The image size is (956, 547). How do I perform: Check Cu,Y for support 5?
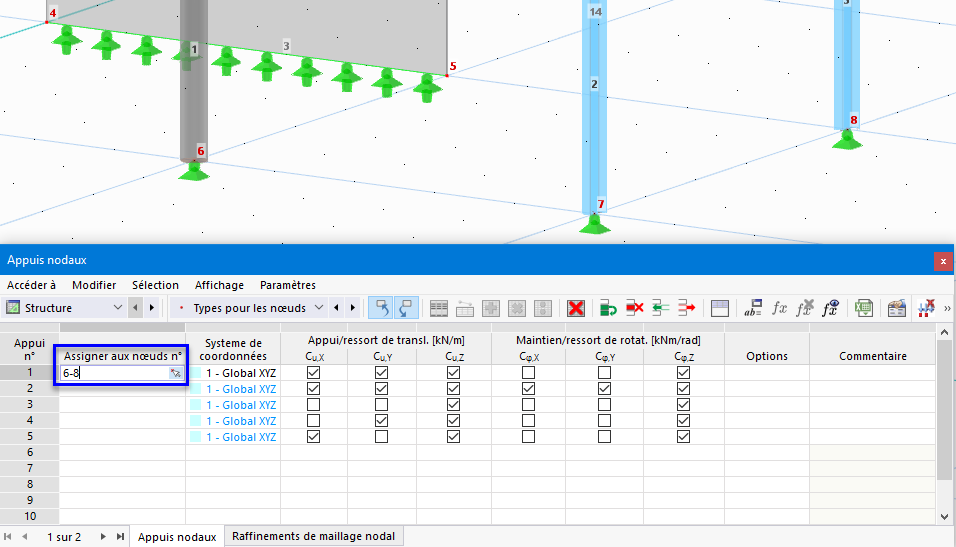(382, 437)
